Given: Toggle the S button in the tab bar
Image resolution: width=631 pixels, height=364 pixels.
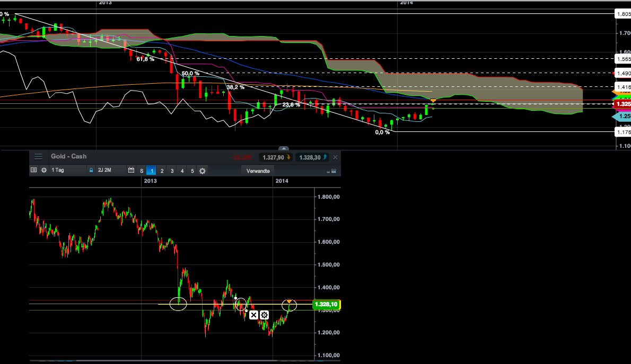Looking at the screenshot, I should pyautogui.click(x=141, y=170).
